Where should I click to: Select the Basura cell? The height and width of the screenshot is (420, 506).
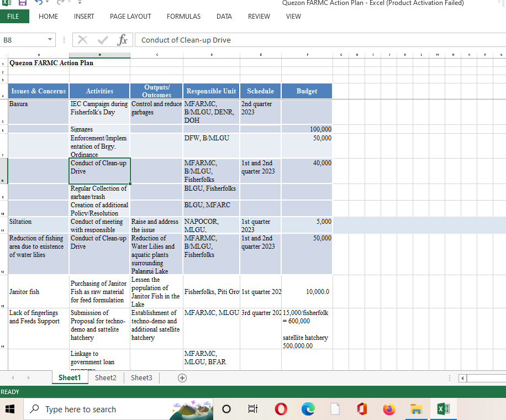(x=39, y=112)
